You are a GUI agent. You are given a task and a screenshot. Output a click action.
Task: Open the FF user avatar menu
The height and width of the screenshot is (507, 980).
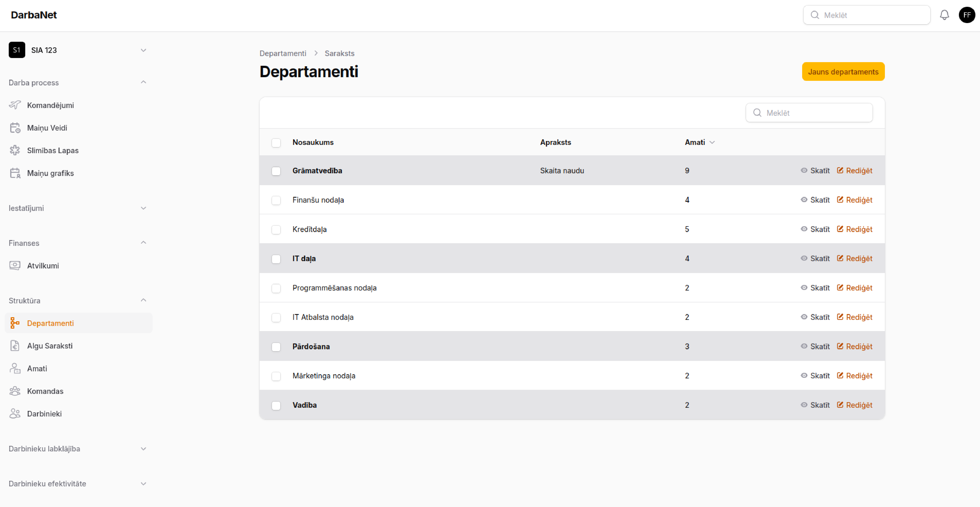click(967, 15)
